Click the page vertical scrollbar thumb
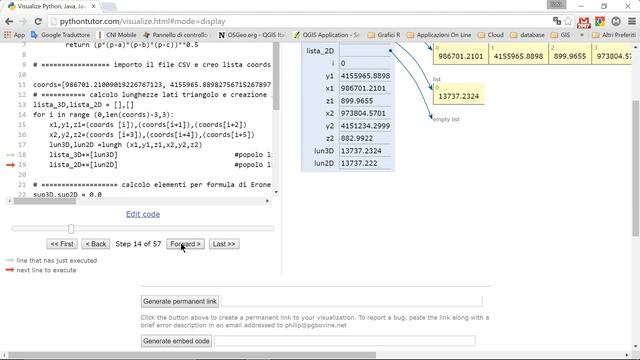This screenshot has width=640, height=360. coord(636,168)
